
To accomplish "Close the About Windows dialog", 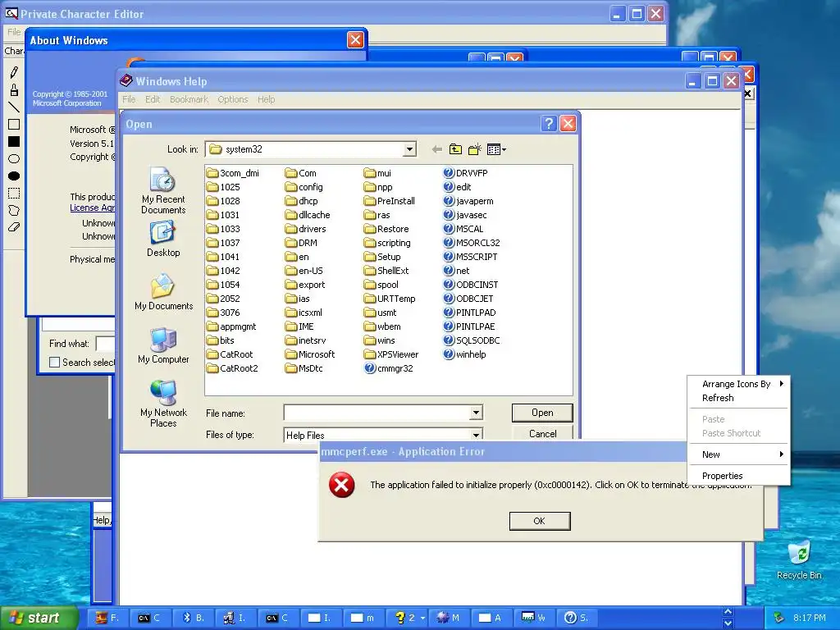I will (x=355, y=39).
